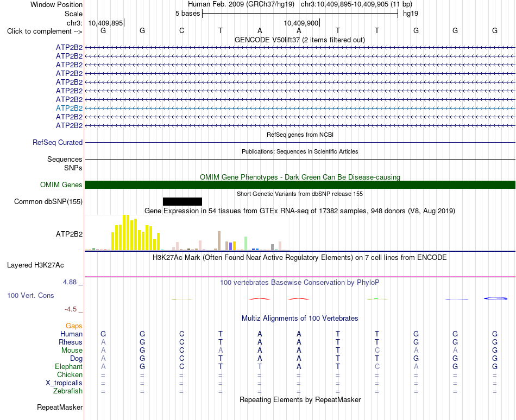Click the SNPs track label

73,168
